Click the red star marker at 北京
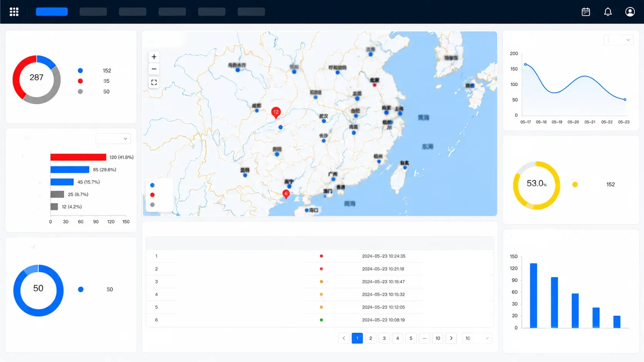 pyautogui.click(x=374, y=85)
